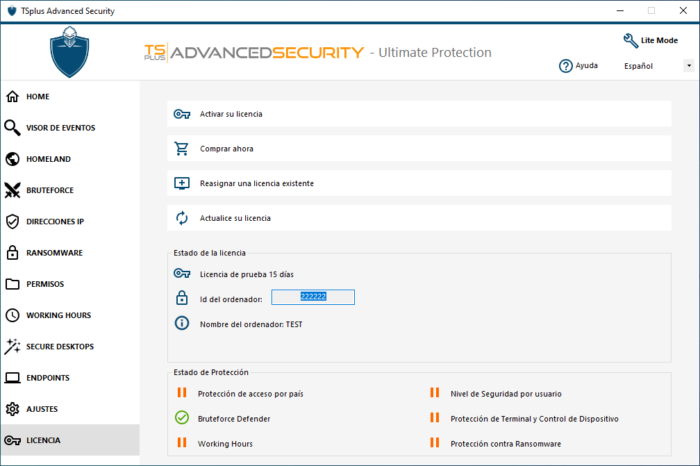
Task: Select WORKING HOURS in the sidebar
Action: coord(58,316)
